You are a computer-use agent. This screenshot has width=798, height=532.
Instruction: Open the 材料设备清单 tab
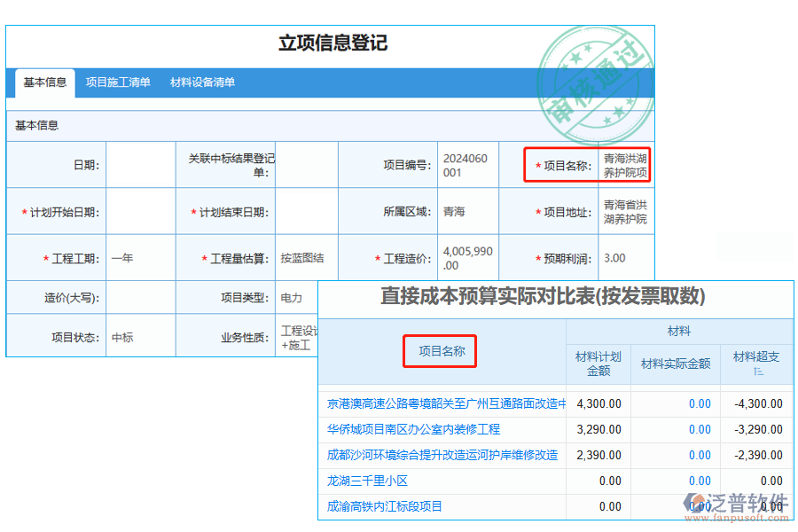pos(202,82)
